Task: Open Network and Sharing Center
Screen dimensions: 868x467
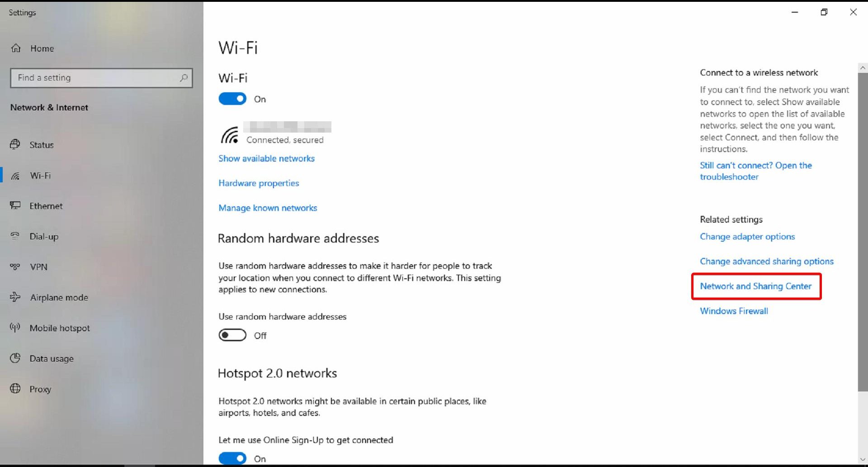Action: tap(755, 286)
